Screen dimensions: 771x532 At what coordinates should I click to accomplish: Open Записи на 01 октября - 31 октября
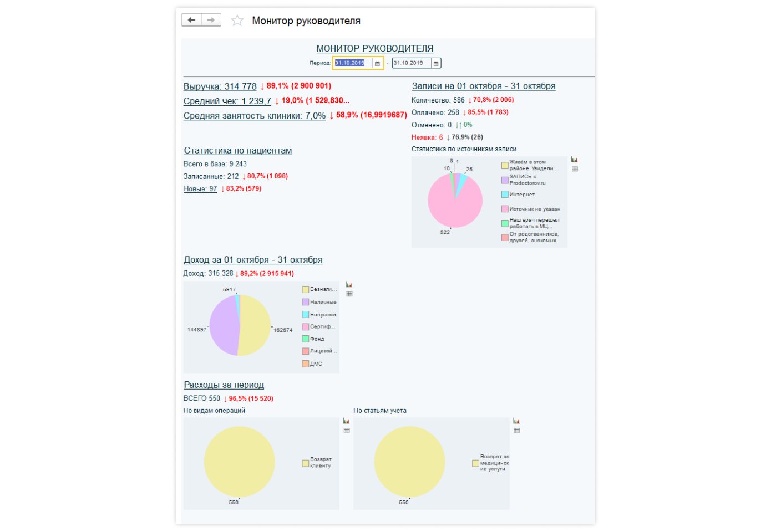tap(484, 86)
